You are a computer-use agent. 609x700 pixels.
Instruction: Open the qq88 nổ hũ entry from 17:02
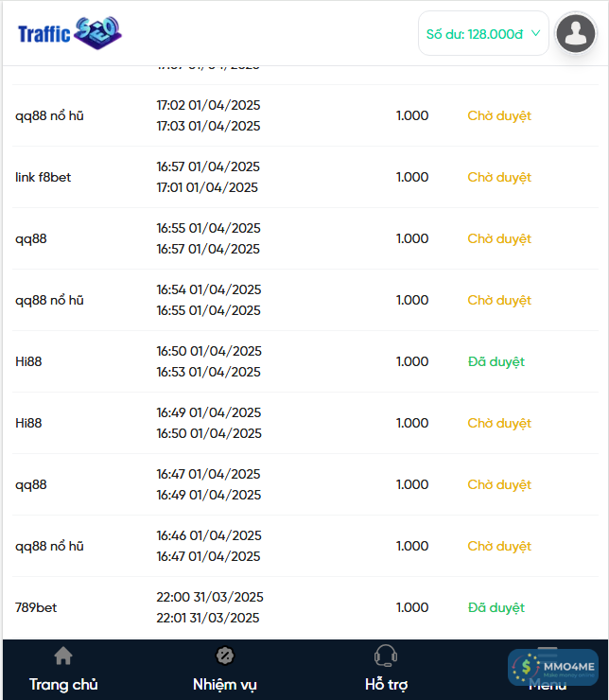tap(50, 116)
